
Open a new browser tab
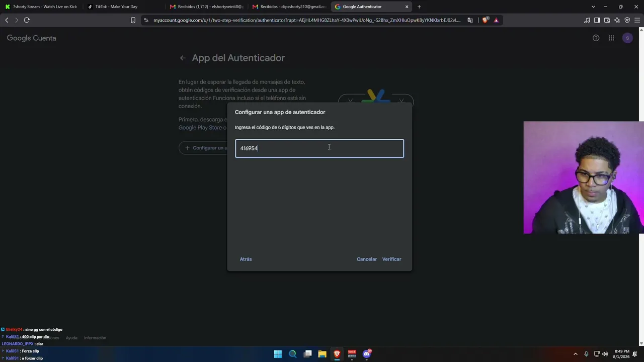point(419,7)
